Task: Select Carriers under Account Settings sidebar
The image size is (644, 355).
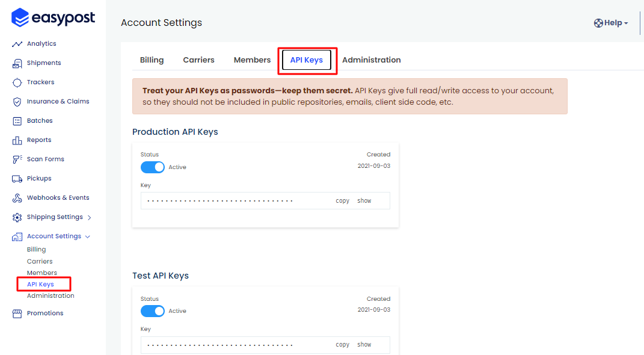Action: coord(40,261)
